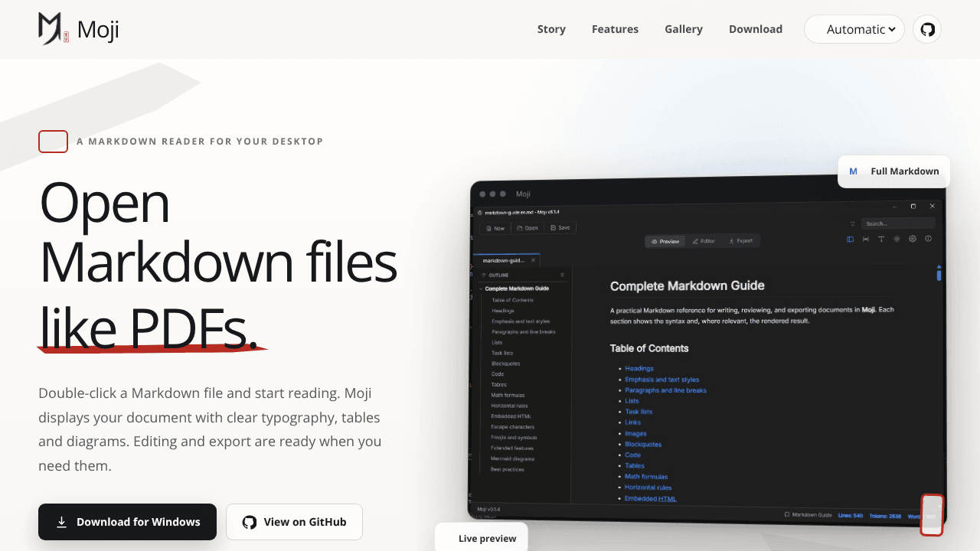The image size is (980, 551).
Task: Follow the blue Embedded HTML link in the document
Action: [x=651, y=499]
